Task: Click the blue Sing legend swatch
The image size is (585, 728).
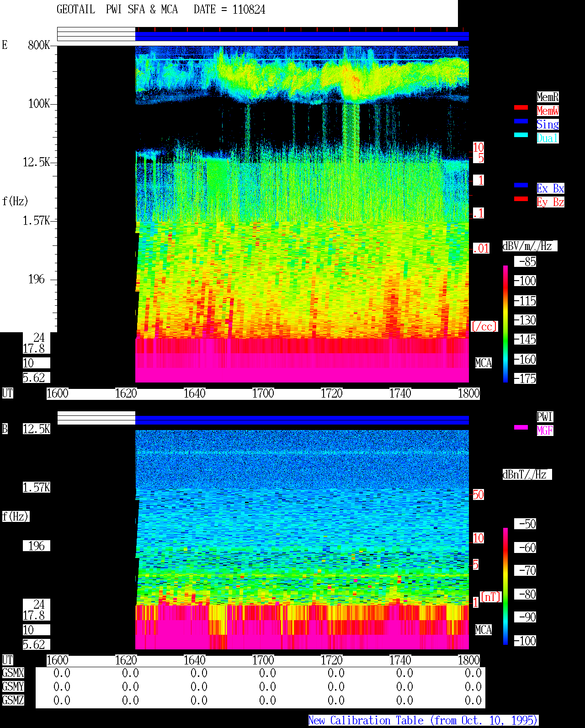Action: point(521,121)
